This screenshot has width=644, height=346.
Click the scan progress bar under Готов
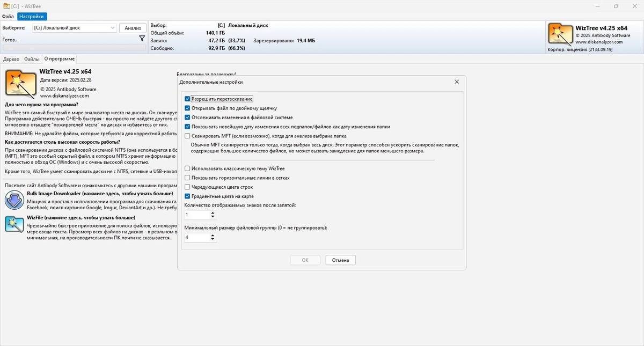pos(74,48)
